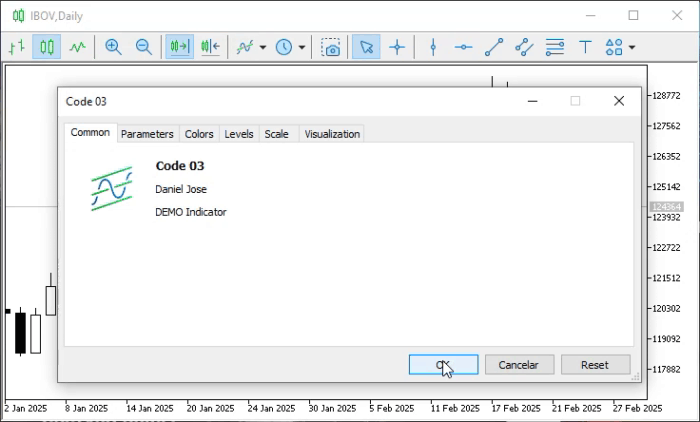Click the 124364 price label on the axis
700x422 pixels.
click(666, 207)
